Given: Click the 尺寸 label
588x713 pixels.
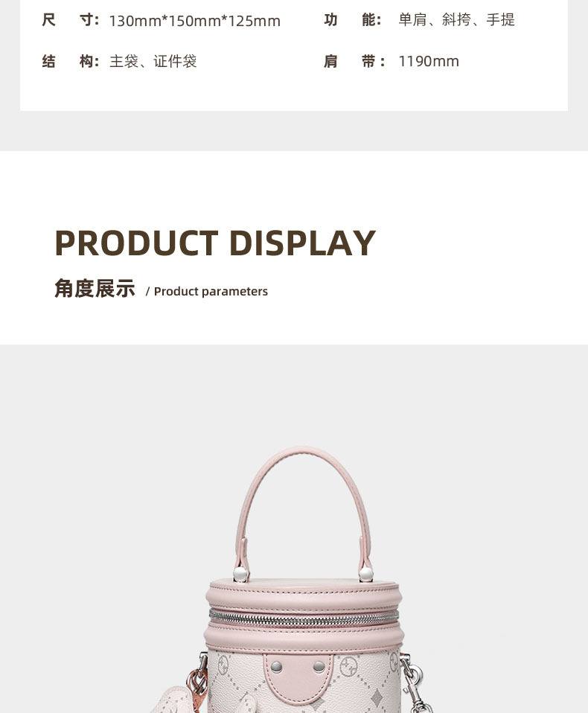Looking at the screenshot, I should click(70, 20).
